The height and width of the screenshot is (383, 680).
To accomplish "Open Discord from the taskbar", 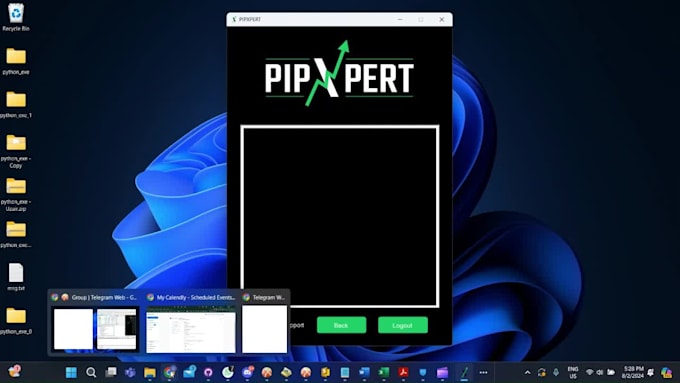I will [247, 372].
